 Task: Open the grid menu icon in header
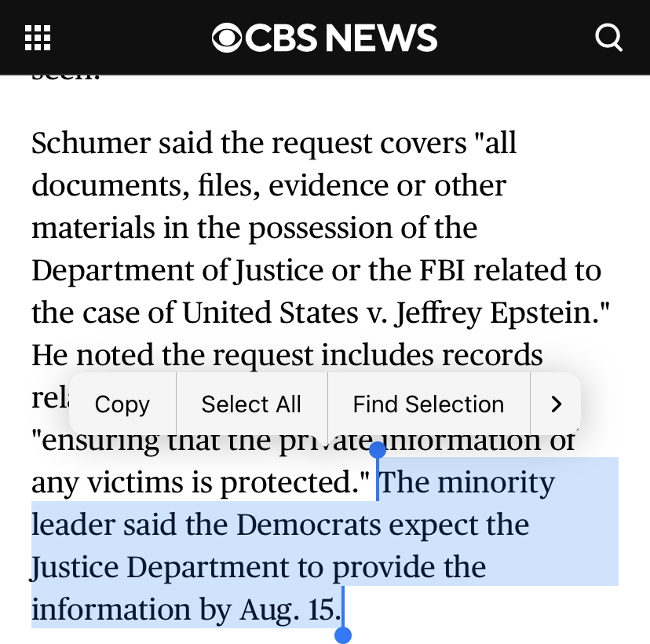[38, 38]
